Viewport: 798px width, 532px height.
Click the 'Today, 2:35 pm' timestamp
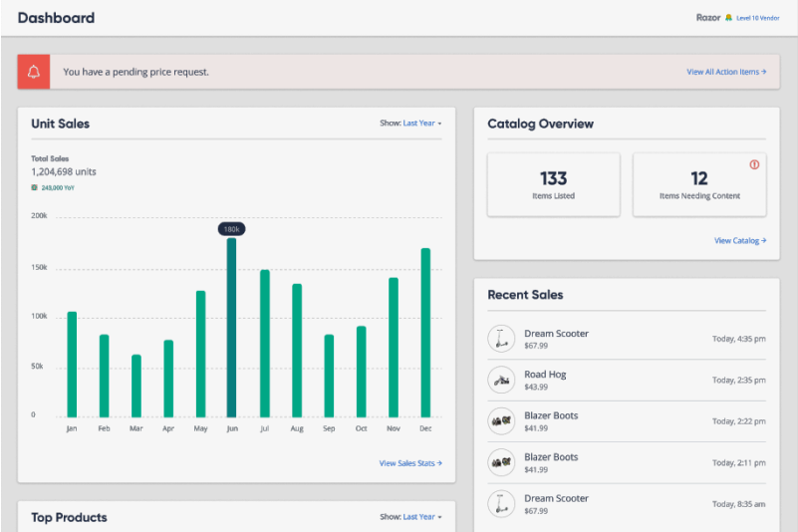[x=739, y=380]
